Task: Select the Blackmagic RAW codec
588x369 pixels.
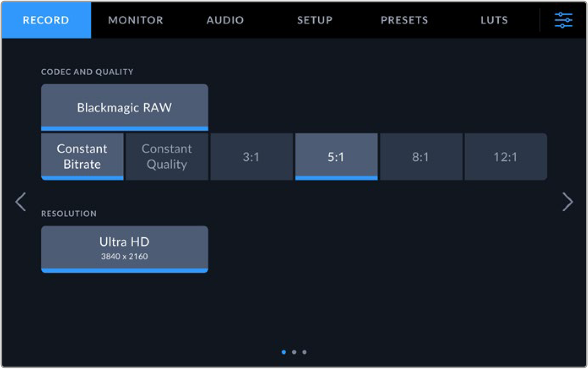Action: click(124, 108)
